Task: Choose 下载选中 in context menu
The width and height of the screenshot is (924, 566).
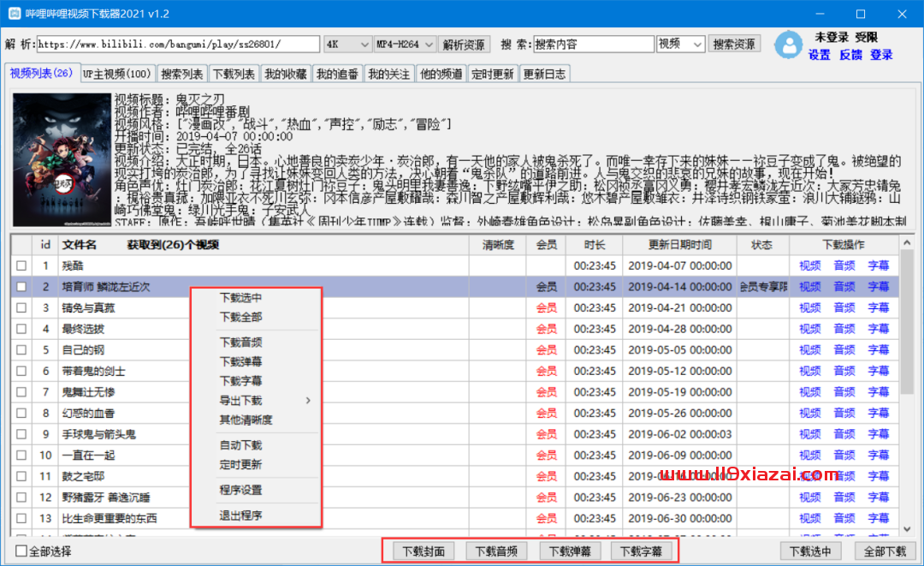Action: point(240,298)
